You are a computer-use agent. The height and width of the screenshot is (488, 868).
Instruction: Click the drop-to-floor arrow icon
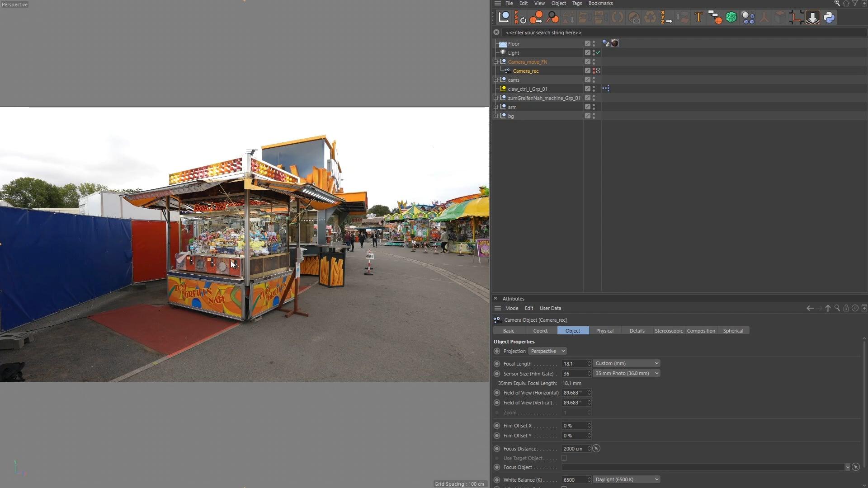tap(812, 18)
